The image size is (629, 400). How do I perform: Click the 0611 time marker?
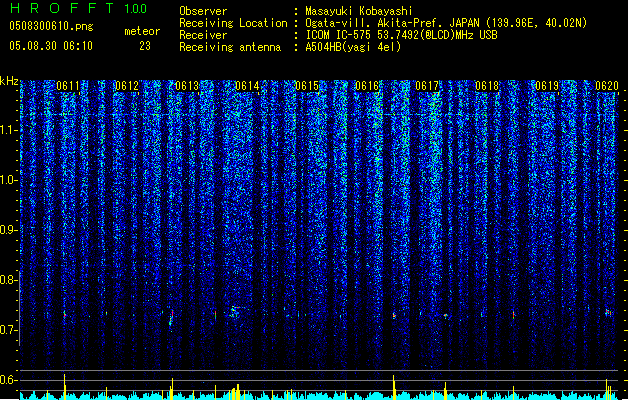(x=68, y=86)
